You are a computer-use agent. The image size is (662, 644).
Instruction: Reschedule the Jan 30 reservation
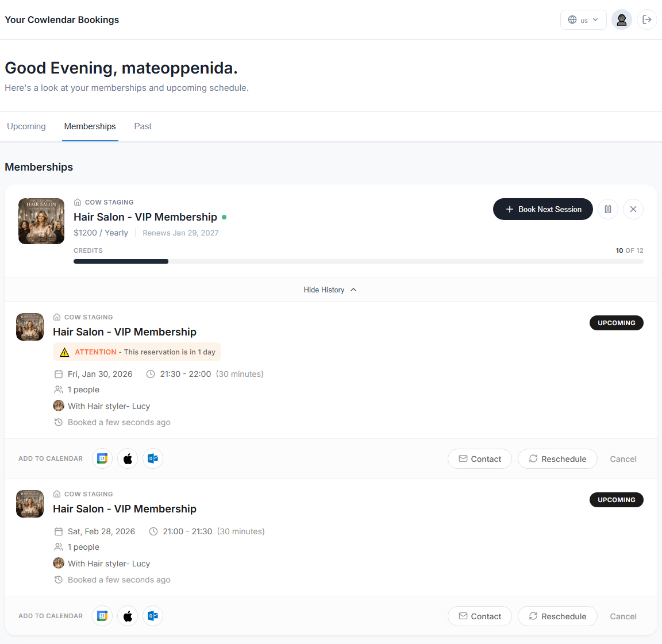(557, 458)
